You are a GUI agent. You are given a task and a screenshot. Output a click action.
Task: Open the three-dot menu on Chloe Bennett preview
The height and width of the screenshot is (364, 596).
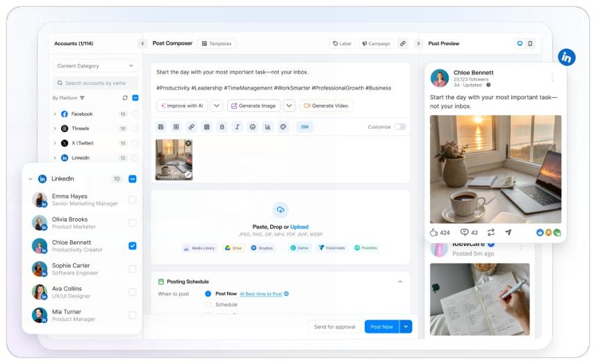pos(552,78)
